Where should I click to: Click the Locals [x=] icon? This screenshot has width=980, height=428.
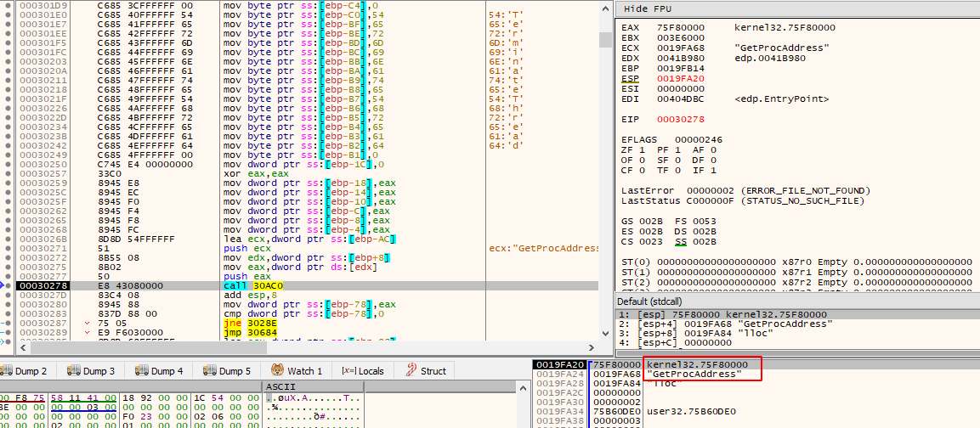tap(347, 370)
